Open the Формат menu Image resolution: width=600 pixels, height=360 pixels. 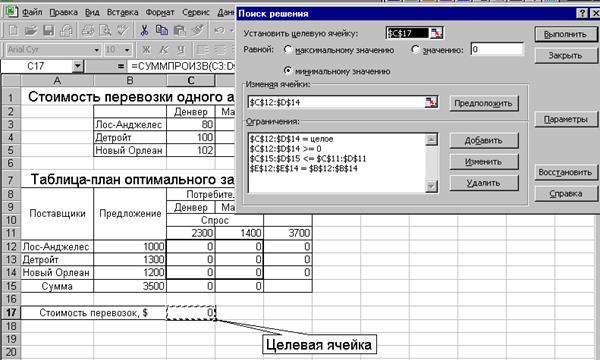coord(160,12)
